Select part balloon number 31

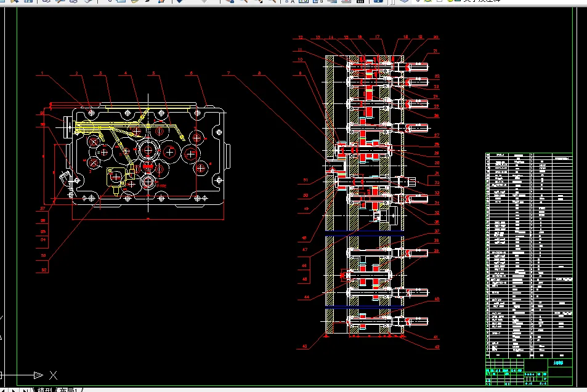437,174
